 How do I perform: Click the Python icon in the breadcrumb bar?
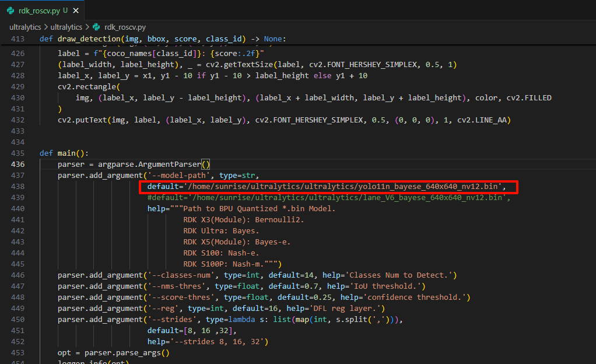97,27
